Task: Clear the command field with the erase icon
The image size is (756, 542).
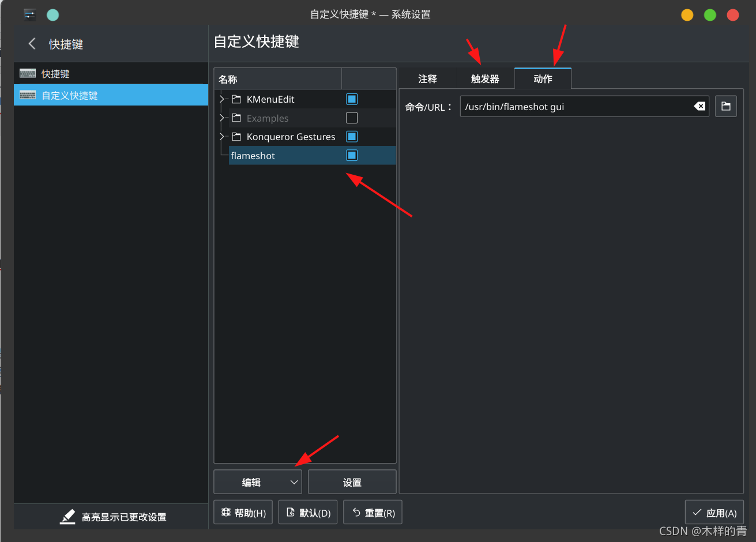Action: 699,106
